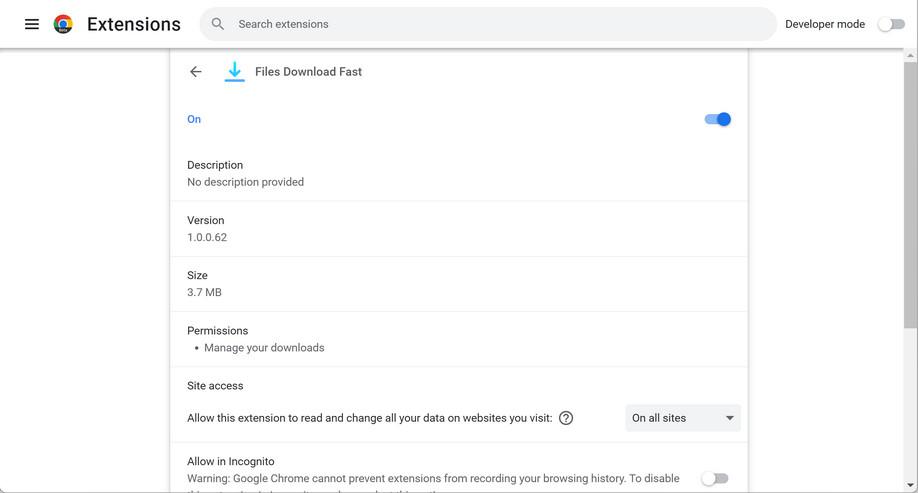918x493 pixels.
Task: Open the hamburger main menu
Action: click(x=32, y=24)
